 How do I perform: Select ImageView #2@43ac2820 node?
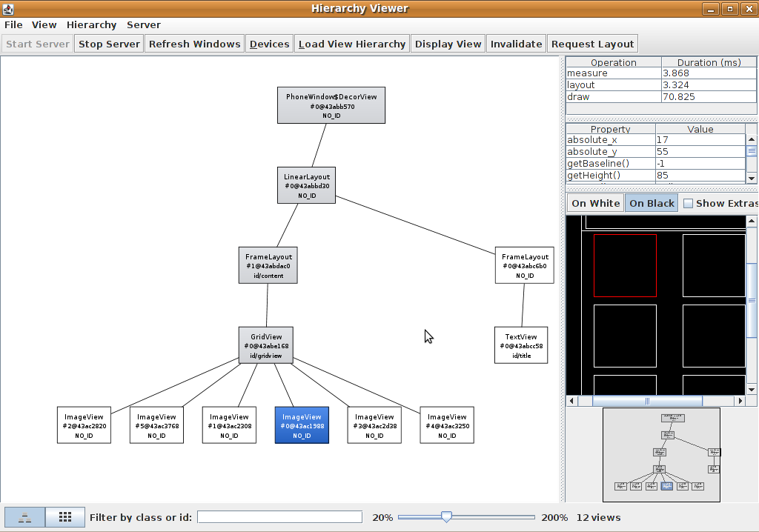tap(84, 425)
